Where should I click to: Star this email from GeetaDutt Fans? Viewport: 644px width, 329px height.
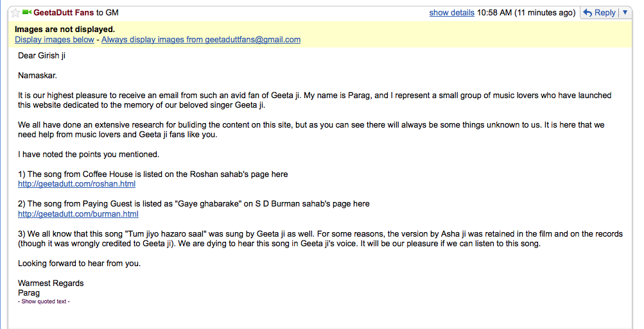[15, 13]
